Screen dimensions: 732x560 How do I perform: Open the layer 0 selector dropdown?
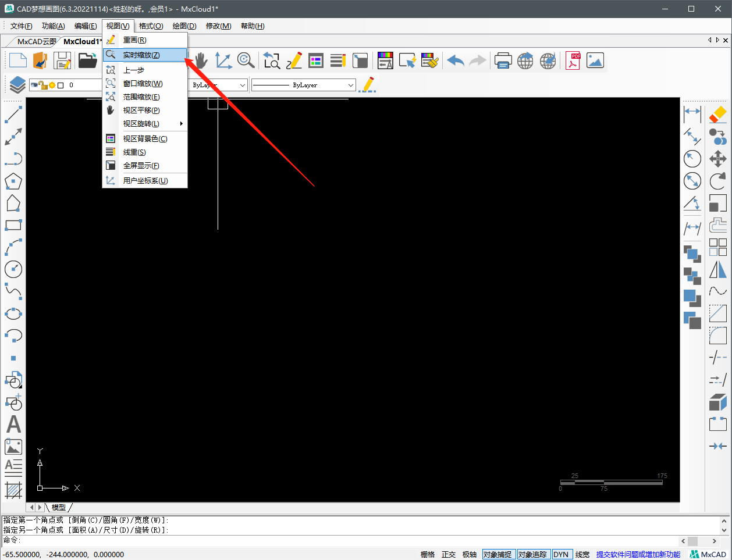click(65, 85)
